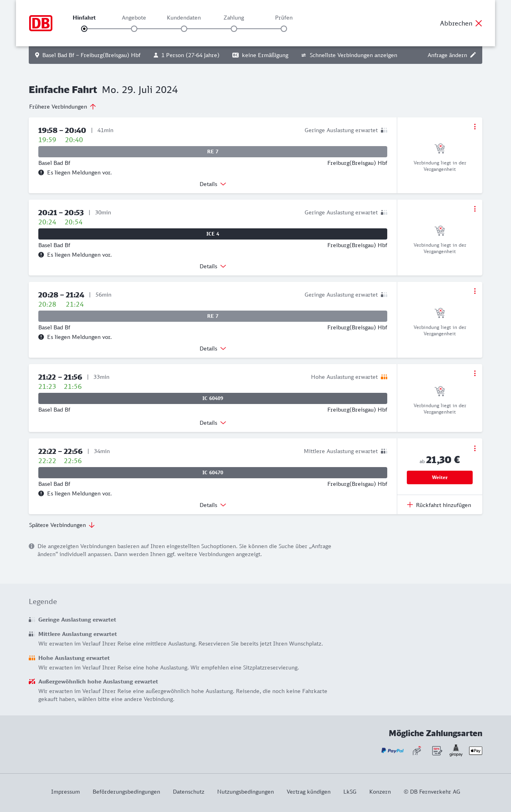
Task: Open three-dot menu for 22:22 connection
Action: [x=475, y=448]
